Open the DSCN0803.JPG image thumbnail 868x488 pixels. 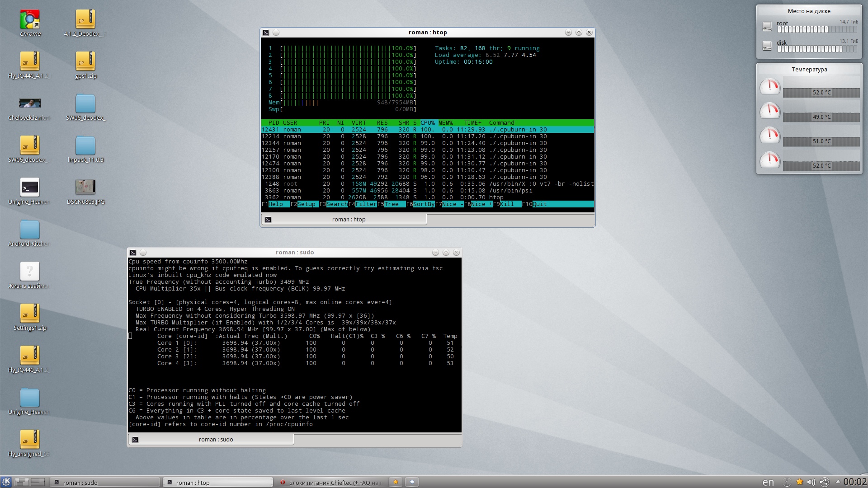85,187
